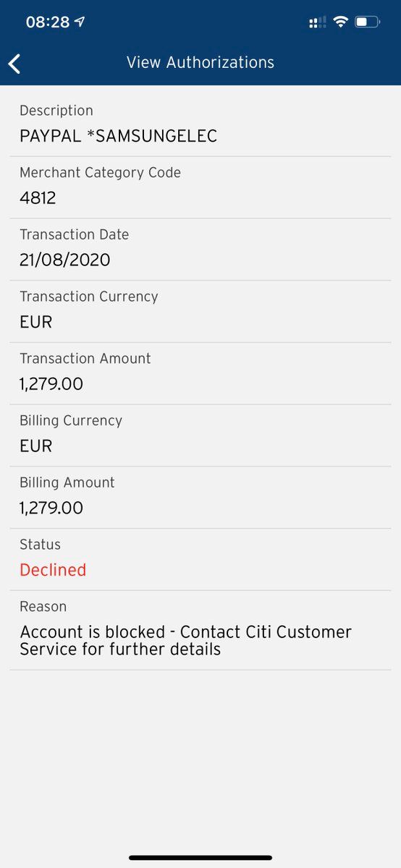The image size is (401, 868).
Task: Tap the 08:28 clock in status bar
Action: pyautogui.click(x=48, y=22)
